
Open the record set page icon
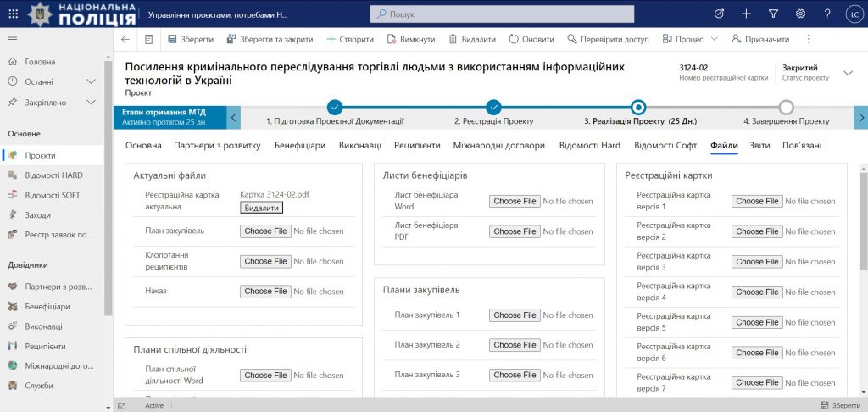click(148, 39)
